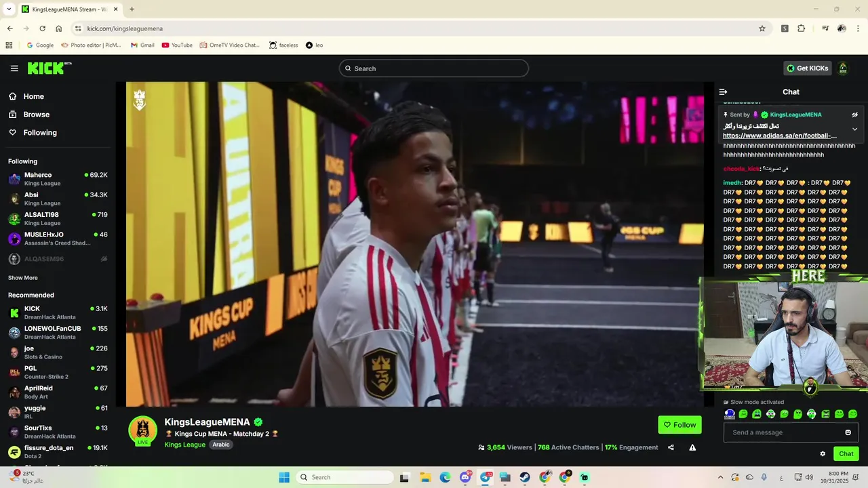Click chcoda_kick username in chat

pyautogui.click(x=742, y=169)
